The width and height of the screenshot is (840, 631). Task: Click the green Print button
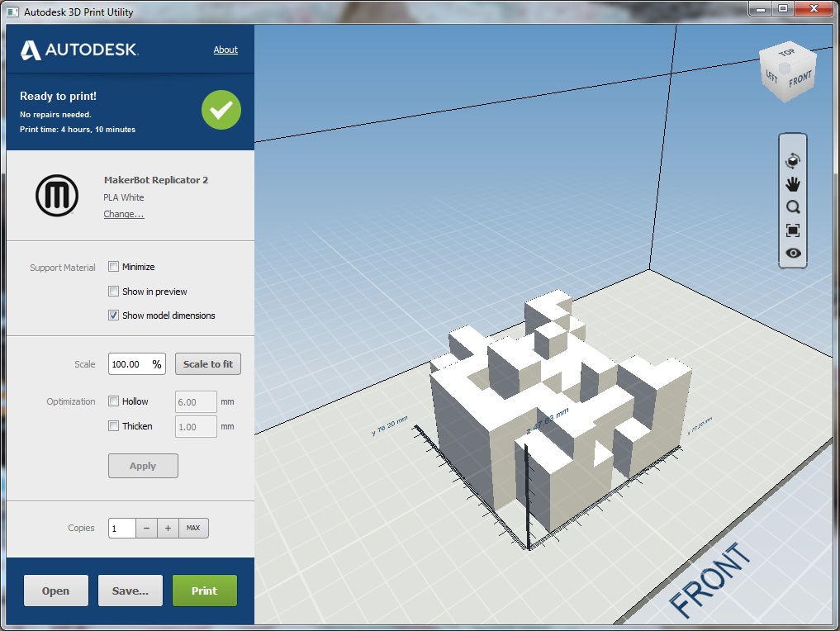[205, 591]
